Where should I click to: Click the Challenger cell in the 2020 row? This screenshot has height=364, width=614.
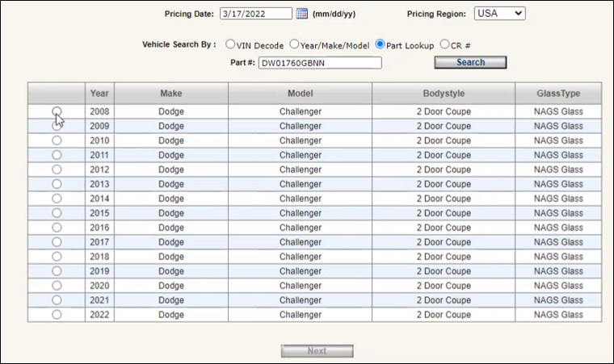(x=301, y=286)
